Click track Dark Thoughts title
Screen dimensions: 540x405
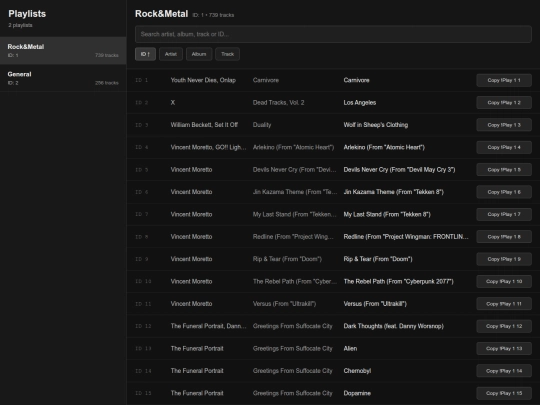point(393,326)
